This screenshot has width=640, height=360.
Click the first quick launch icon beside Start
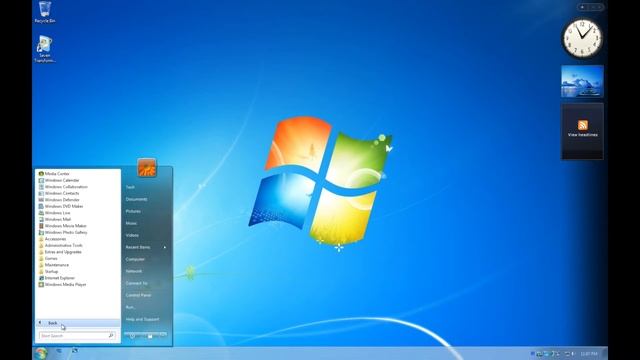click(59, 351)
